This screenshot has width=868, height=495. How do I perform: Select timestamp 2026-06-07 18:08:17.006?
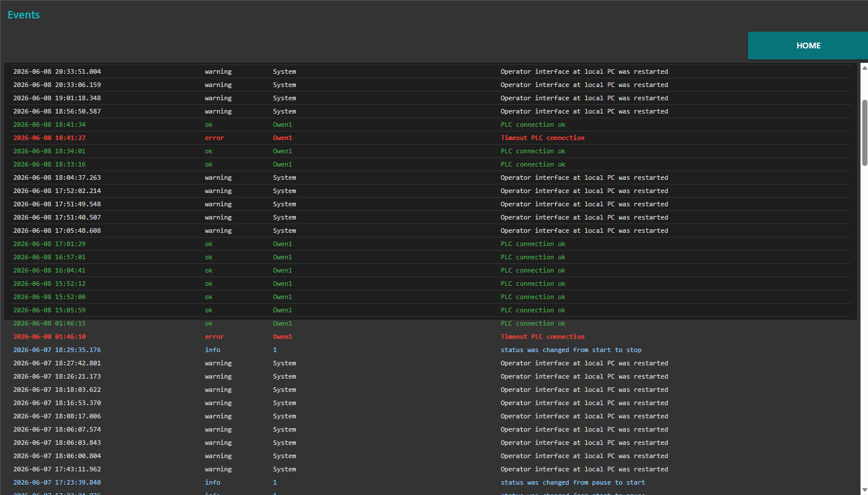[x=57, y=416]
